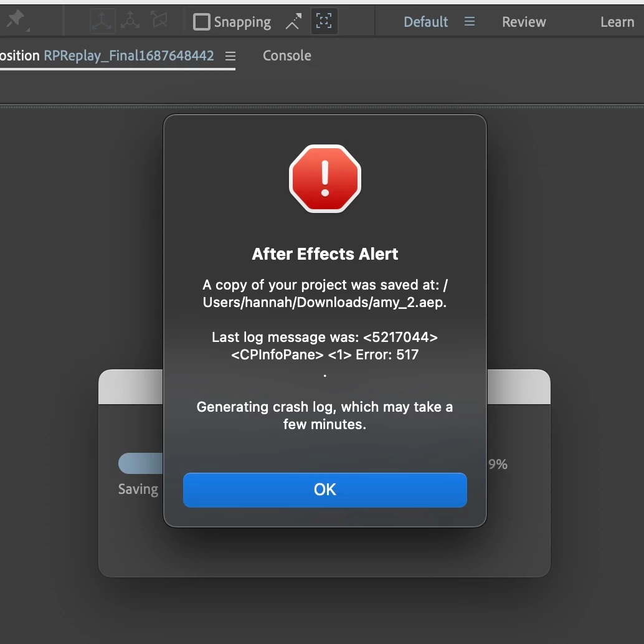Click the 'After Effects Alert' heading

click(x=324, y=254)
